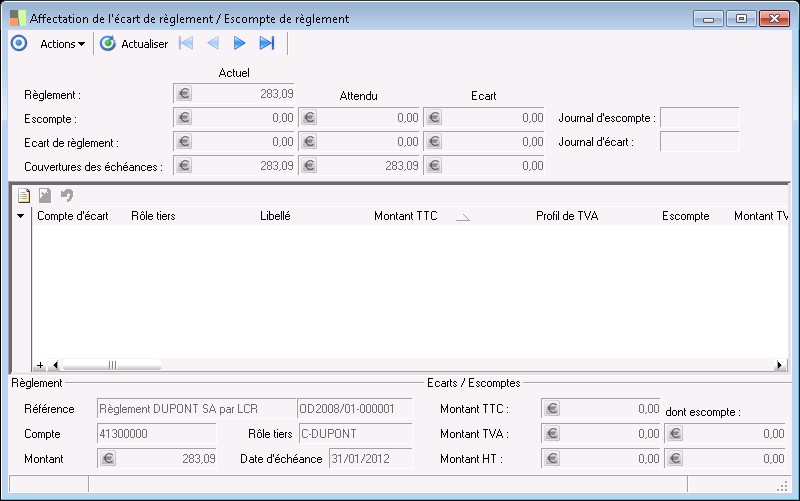The width and height of the screenshot is (800, 501).
Task: Open the grid column selector arrow
Action: click(x=21, y=216)
